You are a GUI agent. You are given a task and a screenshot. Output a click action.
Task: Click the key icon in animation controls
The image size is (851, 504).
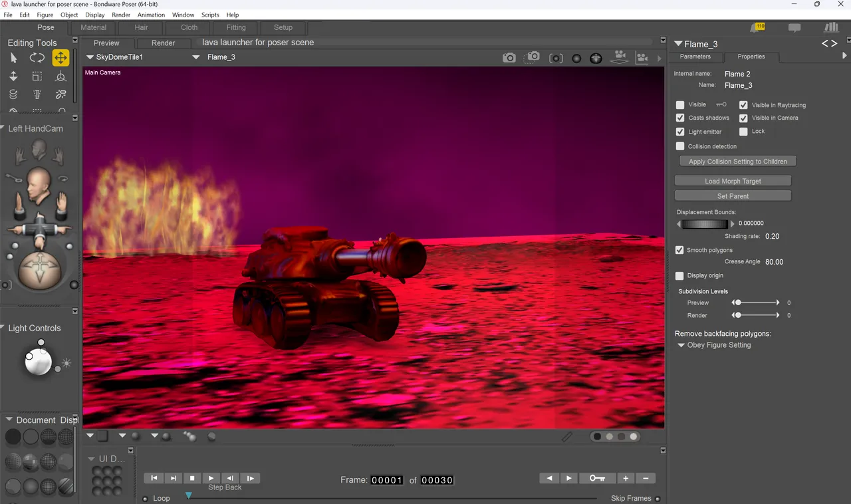click(597, 478)
